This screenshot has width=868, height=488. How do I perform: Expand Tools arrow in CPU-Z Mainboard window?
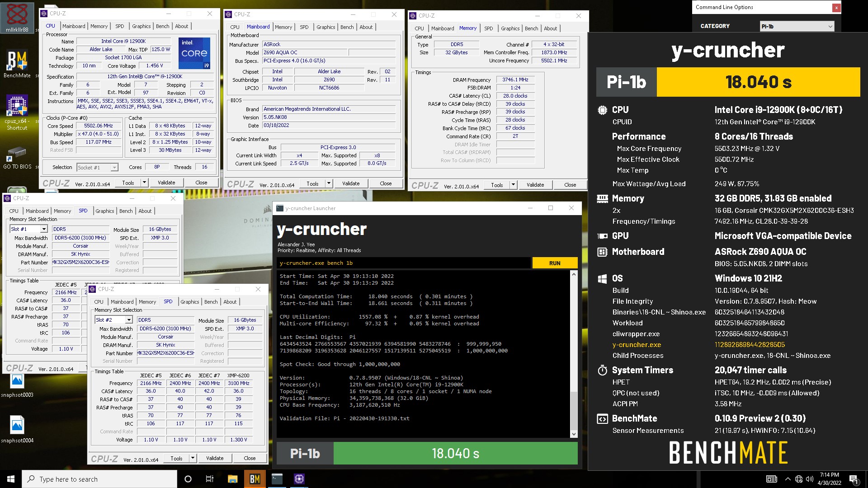click(x=329, y=183)
